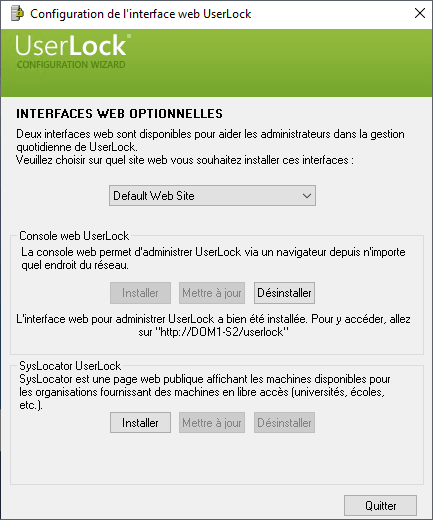Open the Default Web Site combo box
Screen dimensions: 433x520
(x=212, y=196)
